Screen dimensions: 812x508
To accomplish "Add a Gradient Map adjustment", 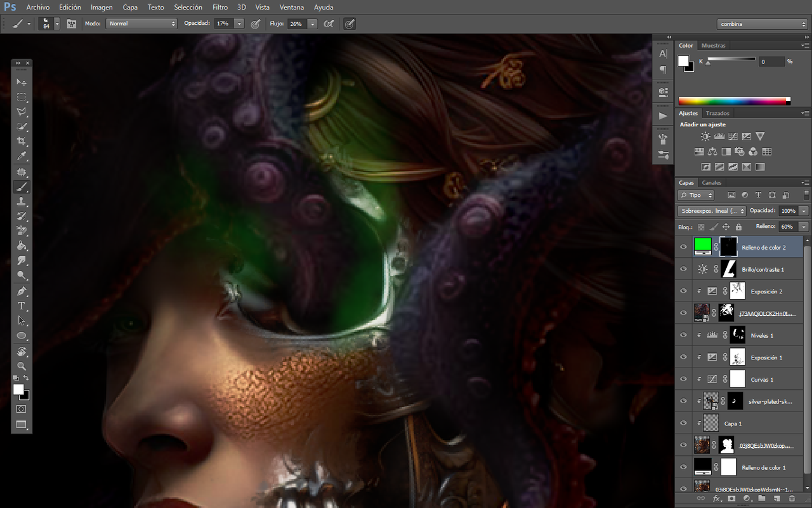I will click(760, 167).
